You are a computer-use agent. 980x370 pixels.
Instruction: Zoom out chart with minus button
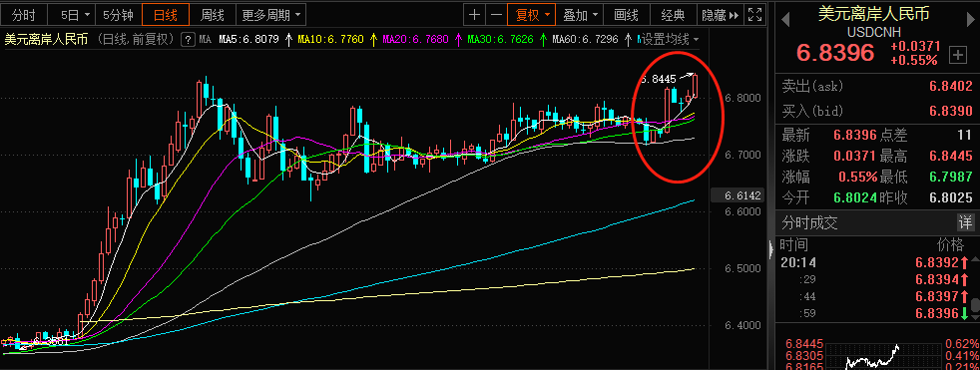[496, 14]
